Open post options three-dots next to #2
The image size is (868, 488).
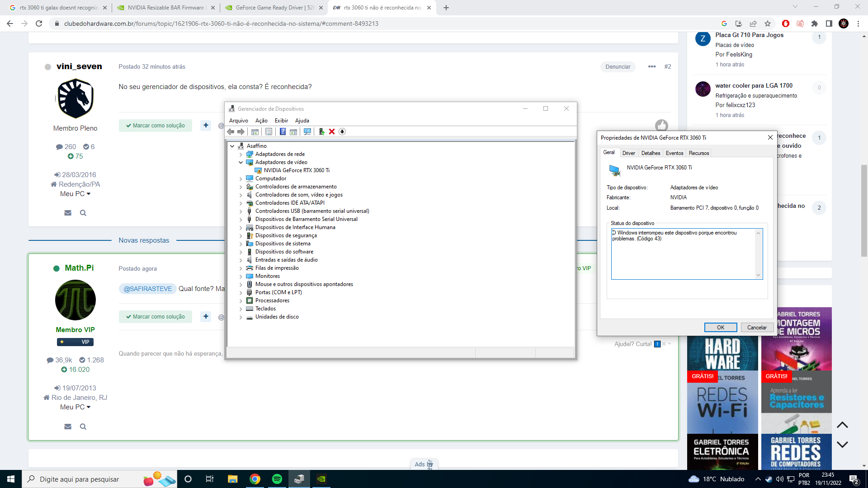coord(652,66)
